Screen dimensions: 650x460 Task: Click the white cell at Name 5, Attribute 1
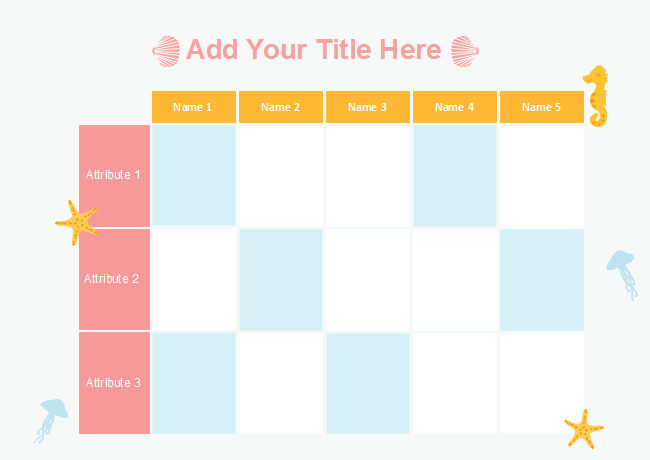pyautogui.click(x=541, y=175)
